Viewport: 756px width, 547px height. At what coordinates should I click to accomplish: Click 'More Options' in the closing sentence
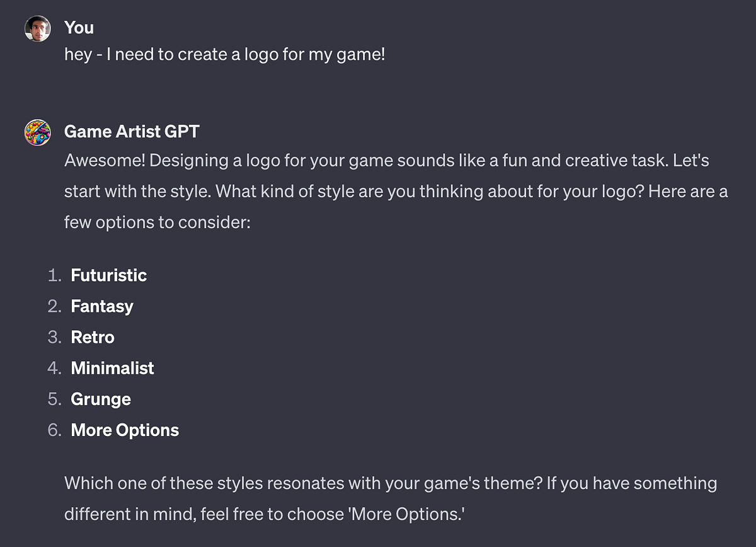[407, 514]
